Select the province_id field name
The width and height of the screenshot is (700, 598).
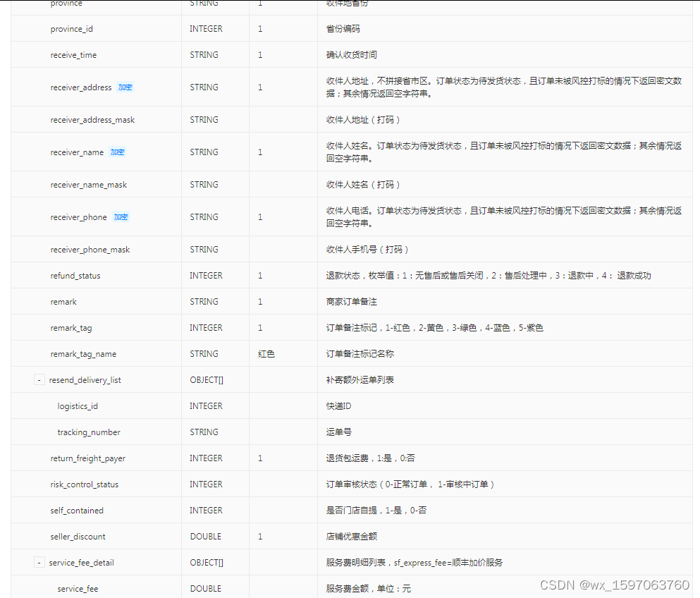click(71, 29)
